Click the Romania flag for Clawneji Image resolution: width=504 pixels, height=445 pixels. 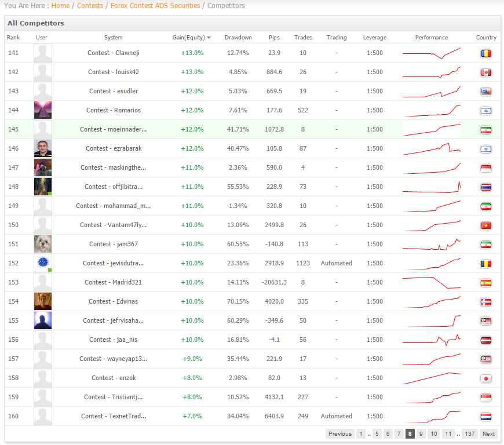pyautogui.click(x=485, y=53)
